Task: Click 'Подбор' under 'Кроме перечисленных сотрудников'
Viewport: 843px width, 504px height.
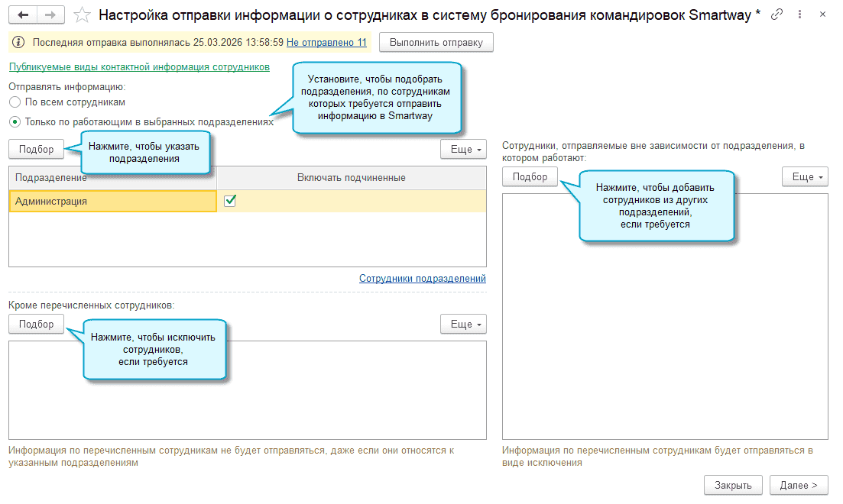Action: [36, 324]
